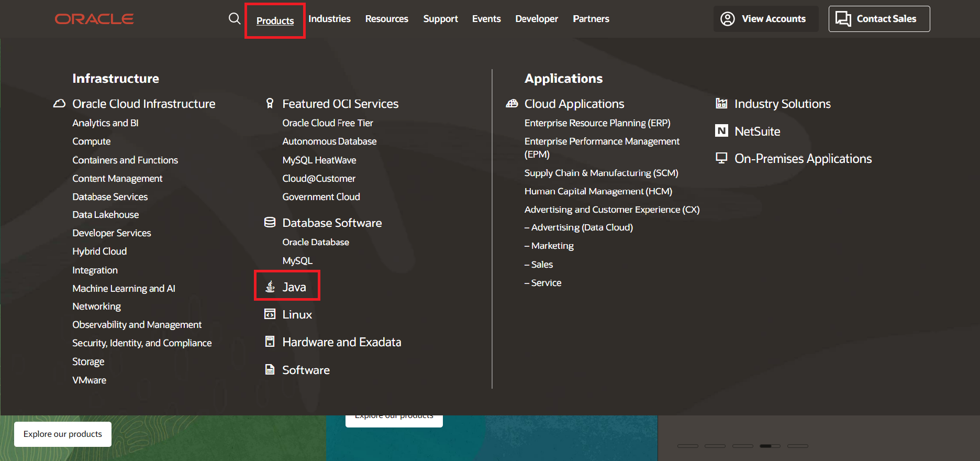
Task: Go to Compute page
Action: point(92,141)
